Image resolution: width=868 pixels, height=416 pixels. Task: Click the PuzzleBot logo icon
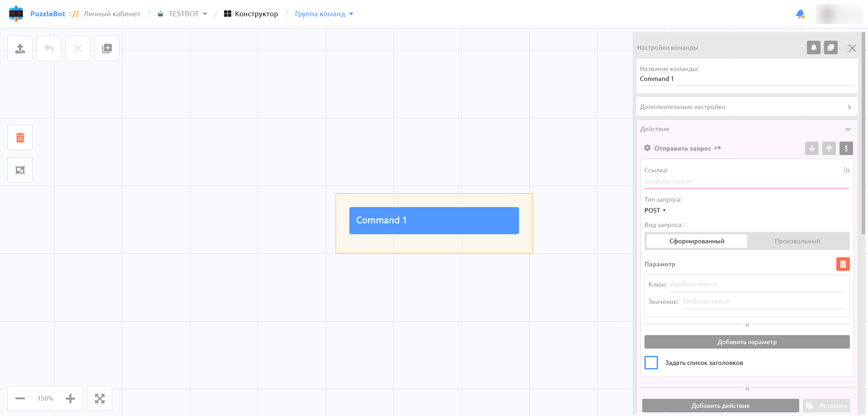coord(16,14)
